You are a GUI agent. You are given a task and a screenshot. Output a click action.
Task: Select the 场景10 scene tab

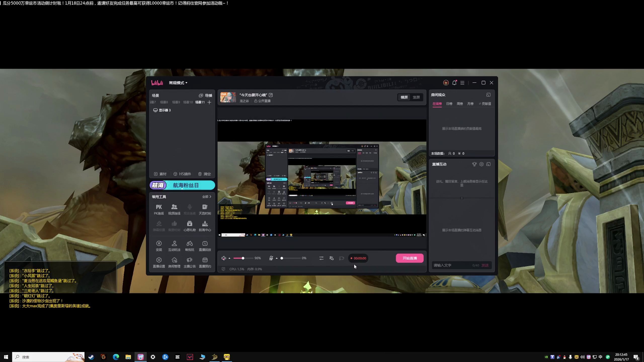(188, 102)
